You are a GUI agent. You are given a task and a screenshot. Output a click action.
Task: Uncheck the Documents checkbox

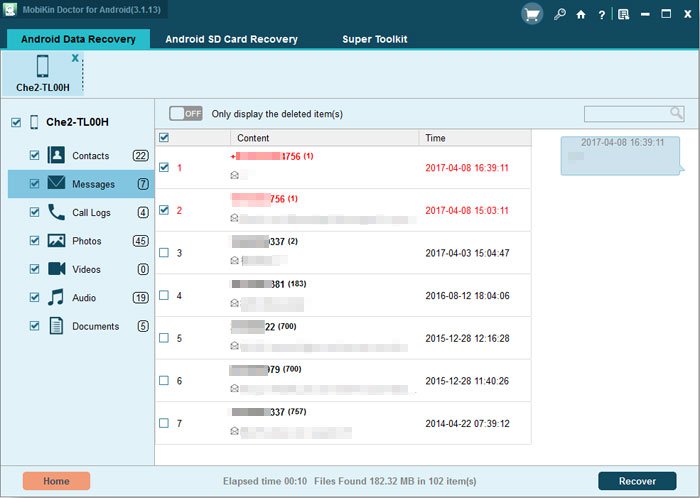tap(34, 326)
